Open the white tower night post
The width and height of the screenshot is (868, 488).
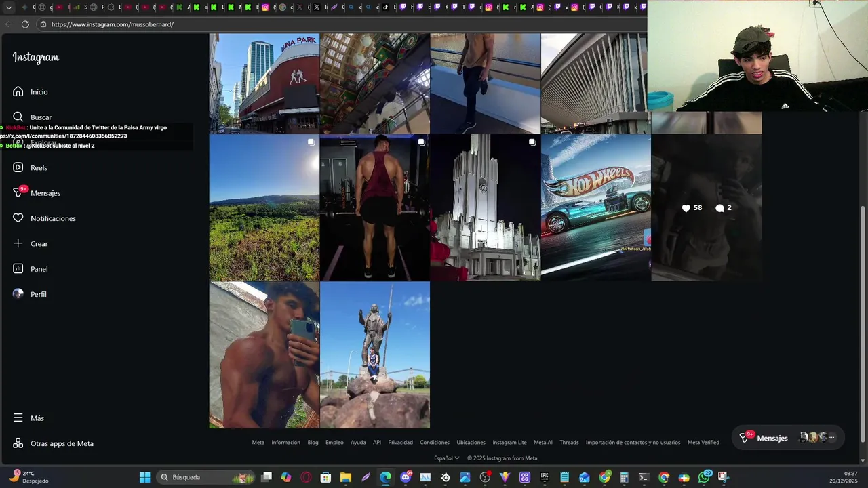(x=486, y=207)
